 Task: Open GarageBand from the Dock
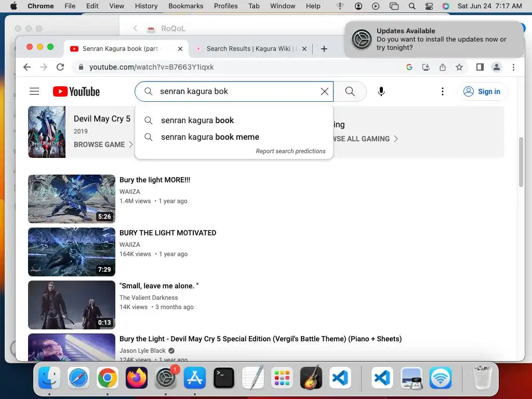click(x=311, y=378)
